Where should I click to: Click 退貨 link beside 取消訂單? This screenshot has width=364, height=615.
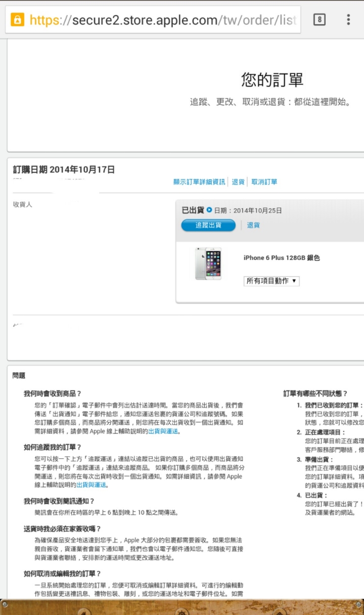pos(238,182)
